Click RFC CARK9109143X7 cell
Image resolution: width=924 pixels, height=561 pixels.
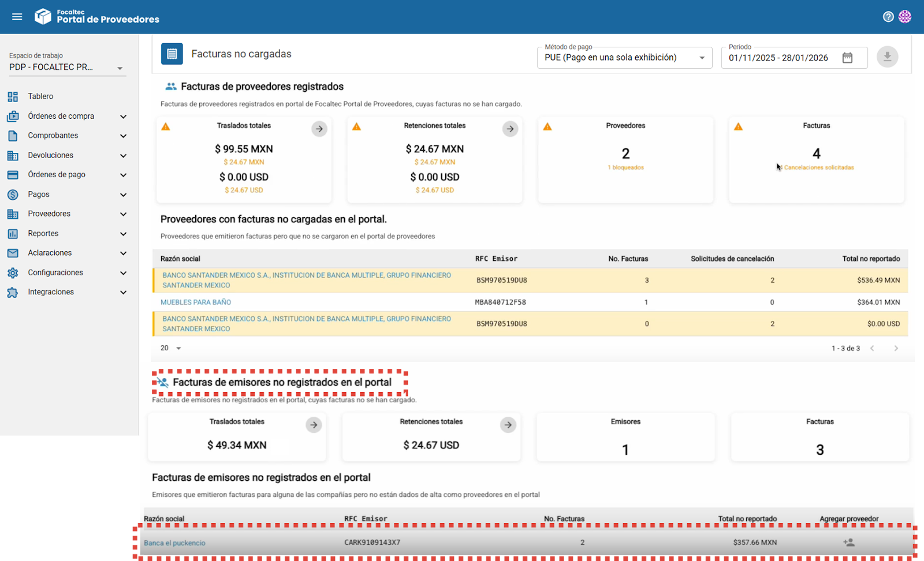click(x=372, y=543)
